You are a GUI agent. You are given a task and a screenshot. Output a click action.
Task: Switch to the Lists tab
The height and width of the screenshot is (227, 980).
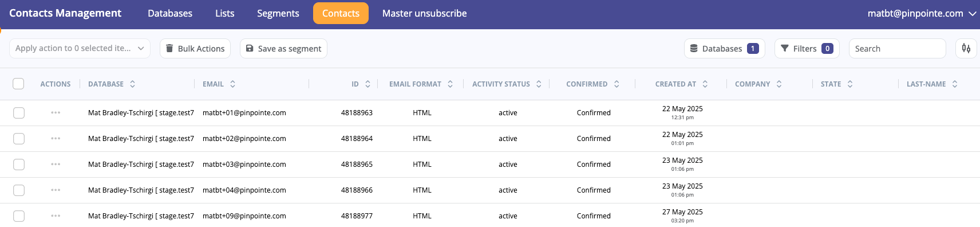225,13
